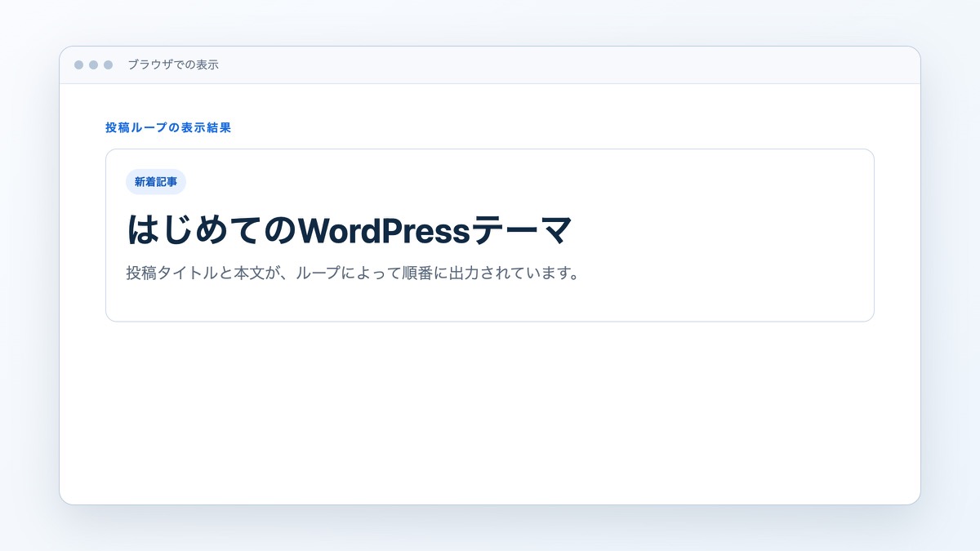Select the 投稿ループの表示結果 label
The height and width of the screenshot is (551, 980).
pyautogui.click(x=168, y=128)
